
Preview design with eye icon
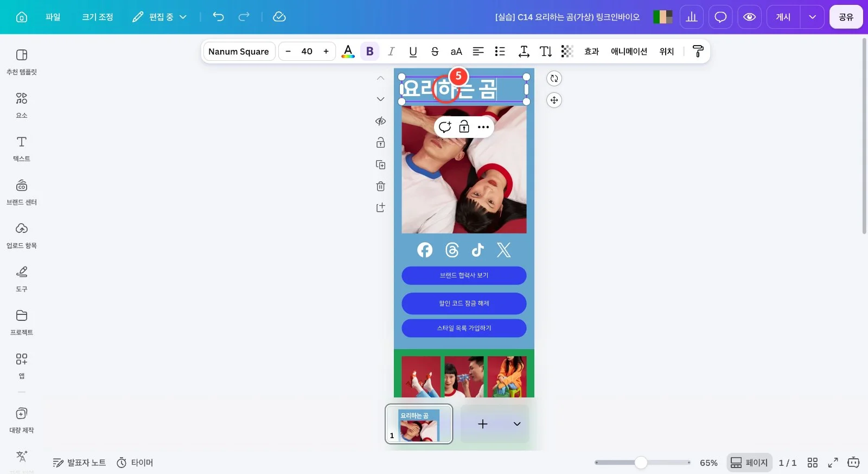(x=749, y=17)
